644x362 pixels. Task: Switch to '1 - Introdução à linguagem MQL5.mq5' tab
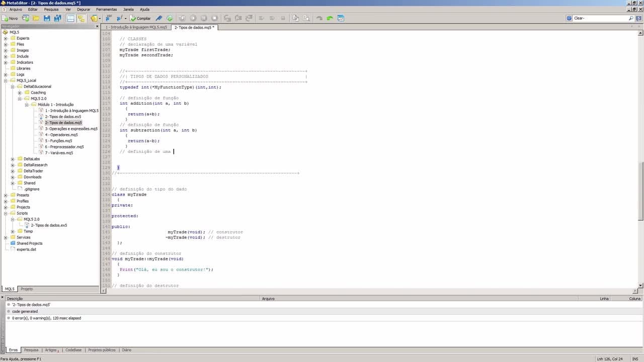coord(136,27)
